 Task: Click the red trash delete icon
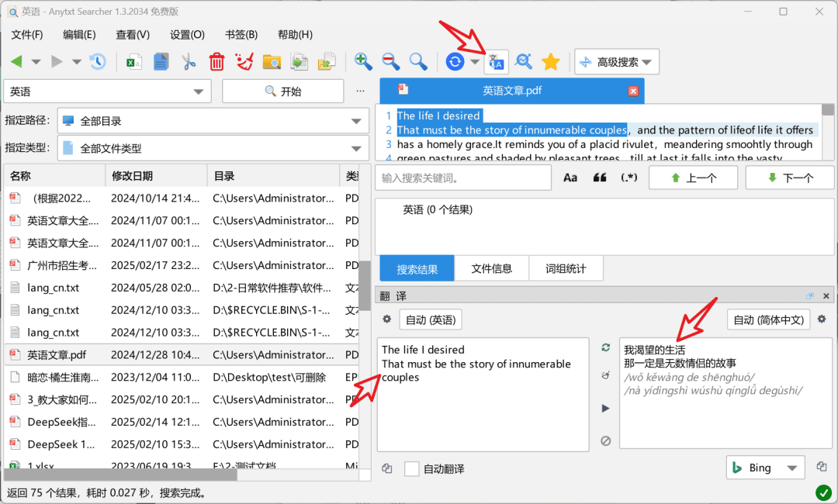[216, 62]
